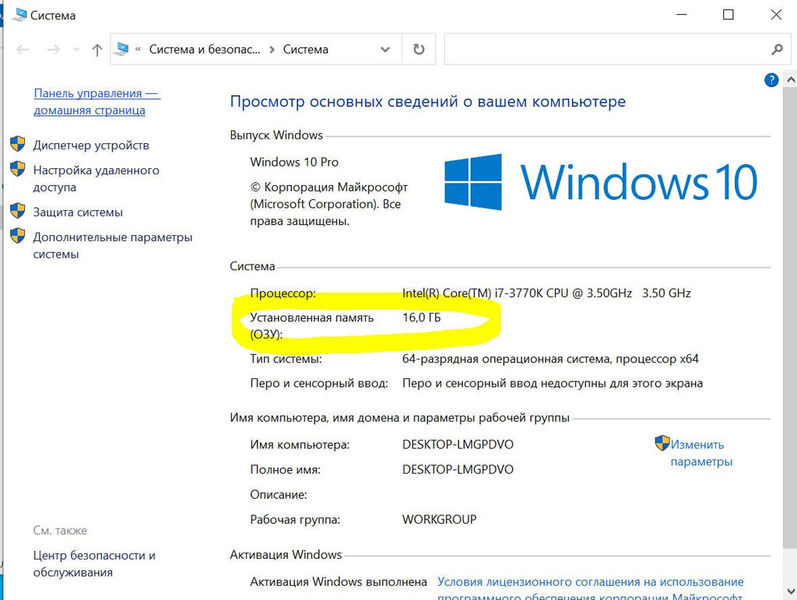Click arrow between breadcrumbs
This screenshot has width=797, height=600.
(272, 49)
